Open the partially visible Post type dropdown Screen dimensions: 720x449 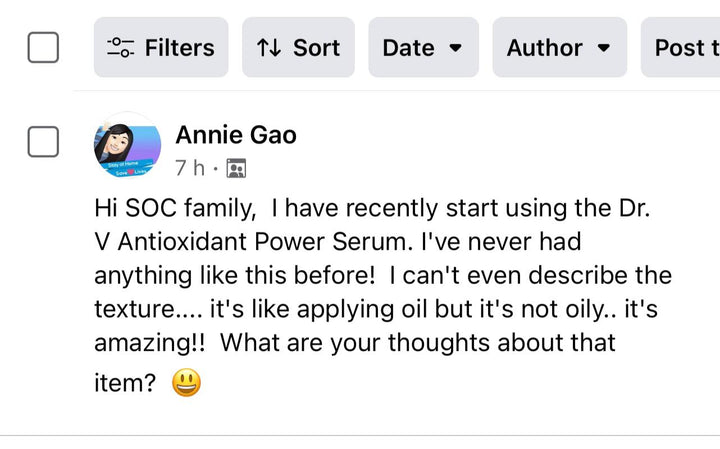tap(684, 47)
